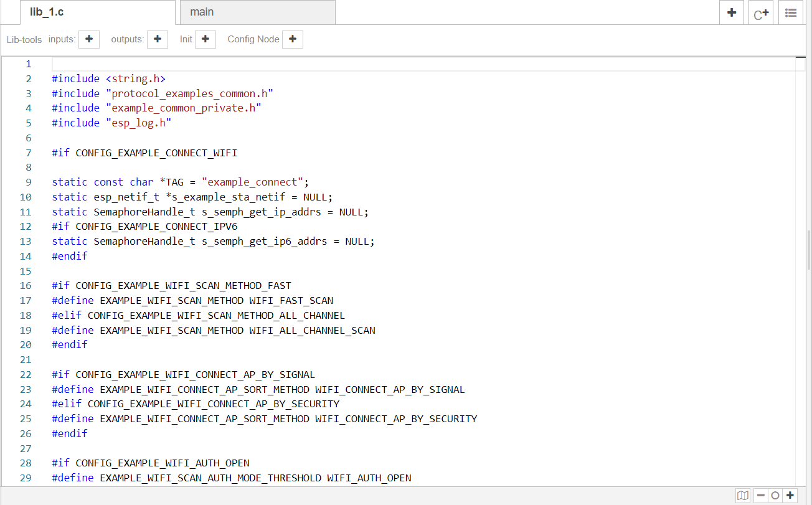Zoom in with the bottom plus button

[790, 496]
